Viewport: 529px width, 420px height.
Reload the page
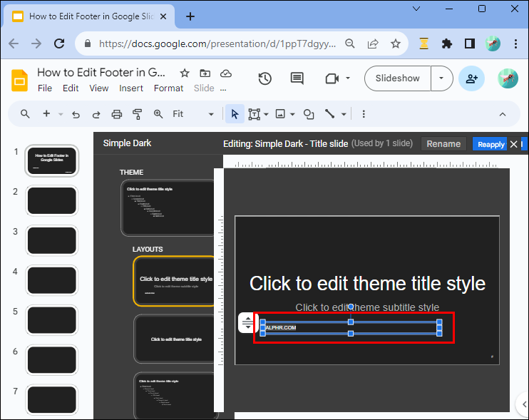(x=59, y=43)
